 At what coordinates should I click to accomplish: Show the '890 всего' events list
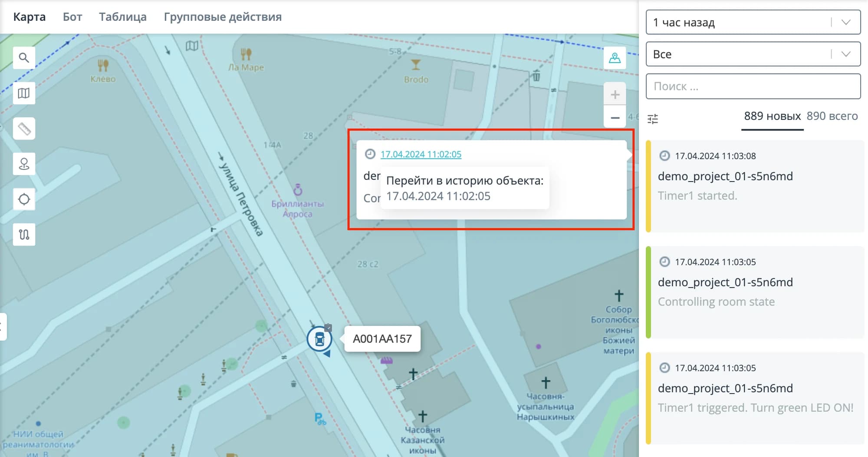[x=832, y=116]
